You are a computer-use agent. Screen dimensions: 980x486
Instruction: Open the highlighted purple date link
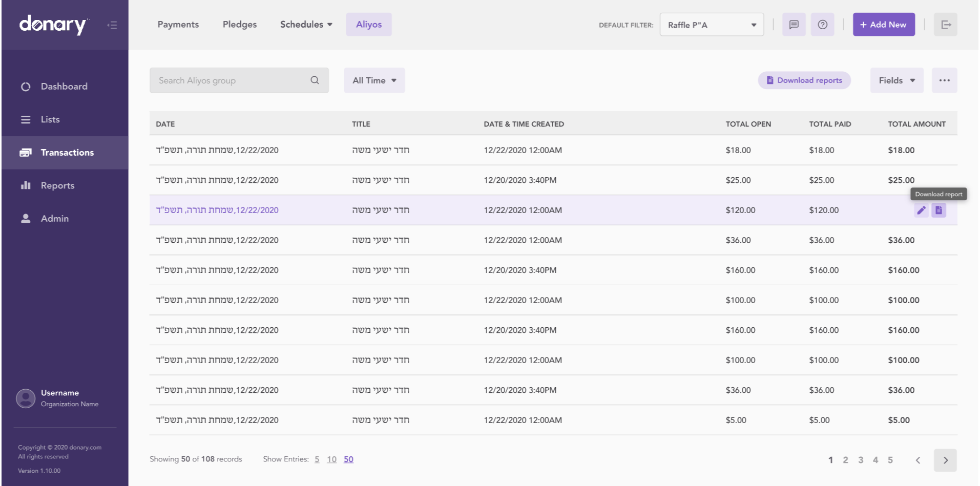[217, 210]
